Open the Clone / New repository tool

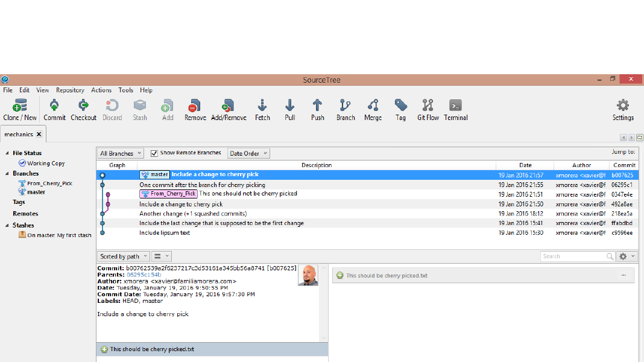(x=20, y=110)
